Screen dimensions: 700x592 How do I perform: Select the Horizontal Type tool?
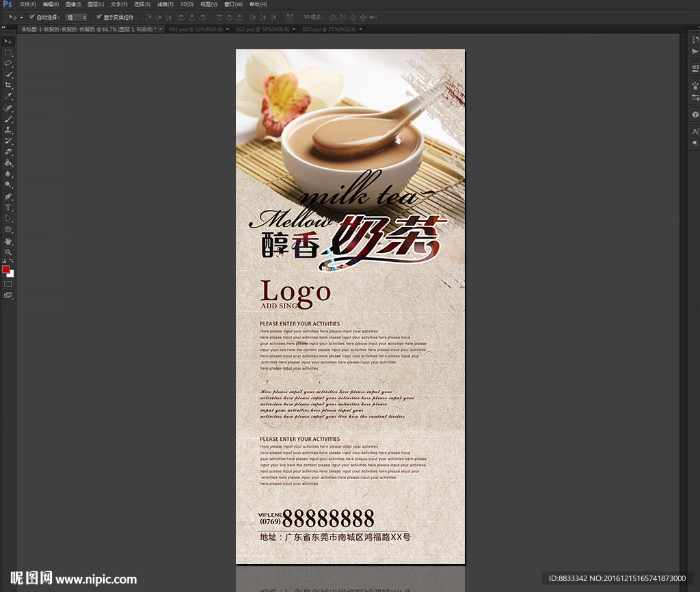8,207
